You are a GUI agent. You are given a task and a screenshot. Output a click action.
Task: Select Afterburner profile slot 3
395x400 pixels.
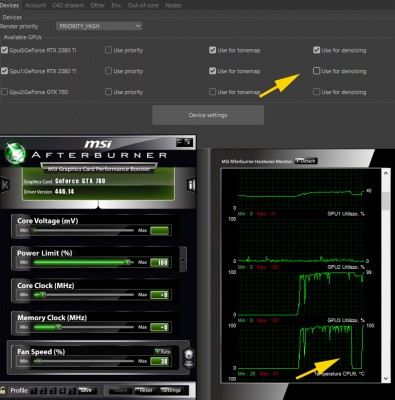point(53,391)
